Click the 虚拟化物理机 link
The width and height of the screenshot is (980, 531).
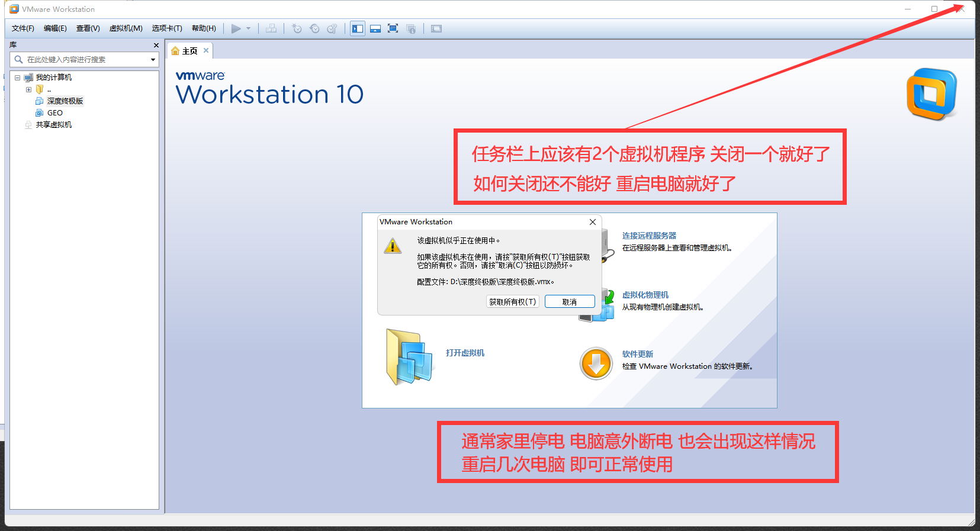(645, 295)
